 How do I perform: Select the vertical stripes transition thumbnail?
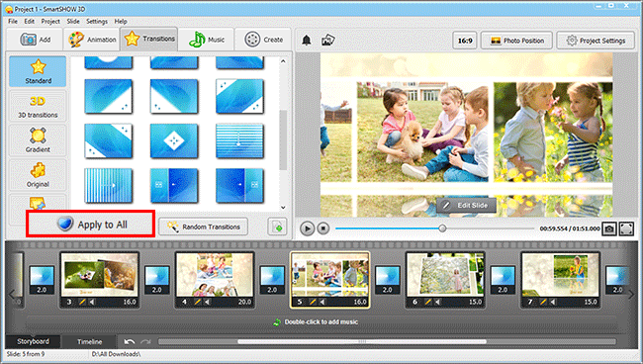pos(108,185)
